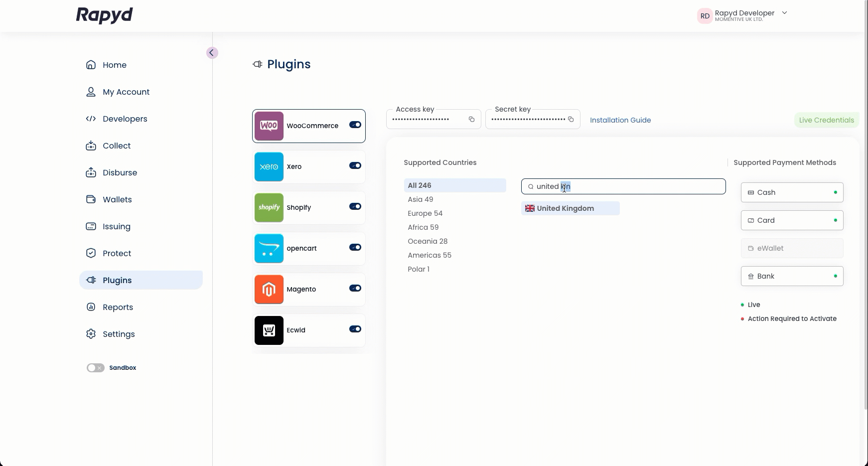
Task: Copy the Access key with copy icon
Action: pos(471,119)
